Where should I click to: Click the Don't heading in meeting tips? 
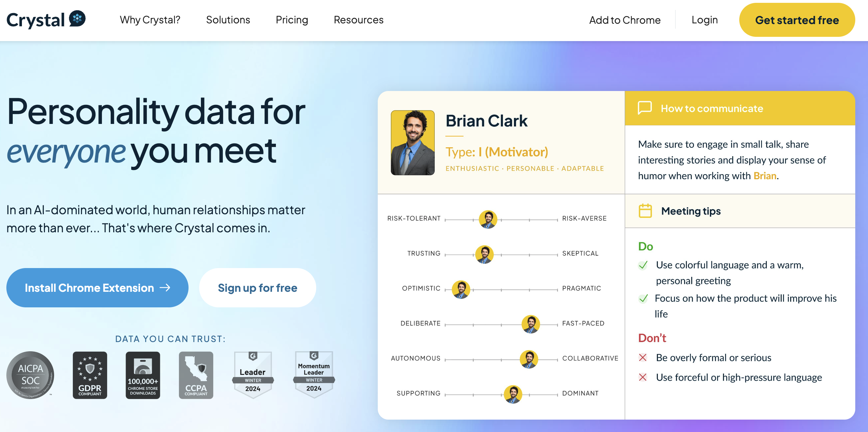point(652,338)
